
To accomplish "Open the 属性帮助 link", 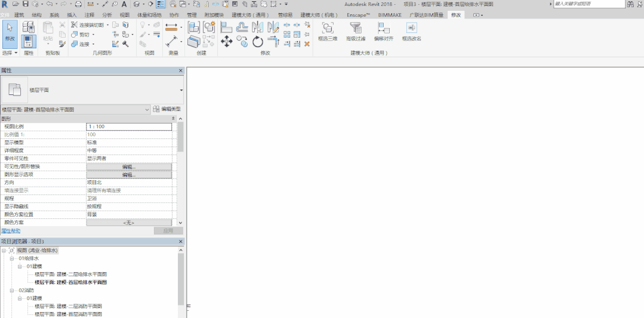I will (x=11, y=231).
